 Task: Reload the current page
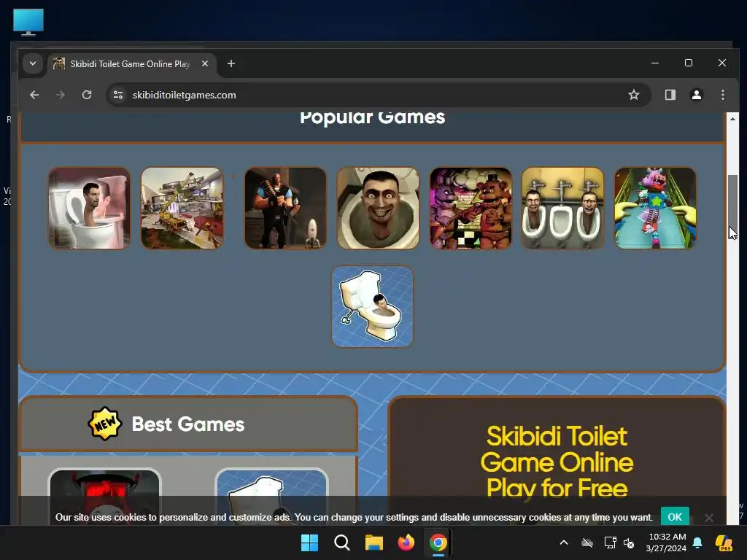click(x=87, y=95)
